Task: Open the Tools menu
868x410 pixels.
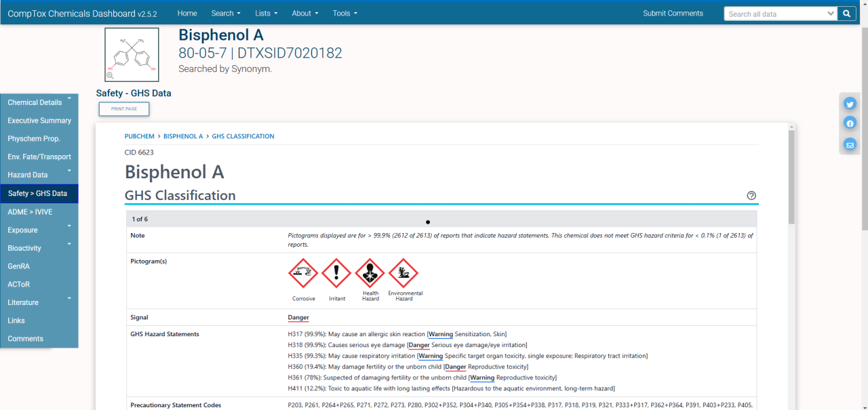Action: tap(344, 13)
